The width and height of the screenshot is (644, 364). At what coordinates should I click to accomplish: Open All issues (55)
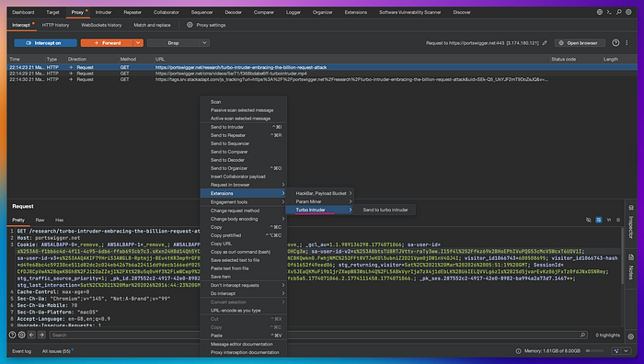56,351
